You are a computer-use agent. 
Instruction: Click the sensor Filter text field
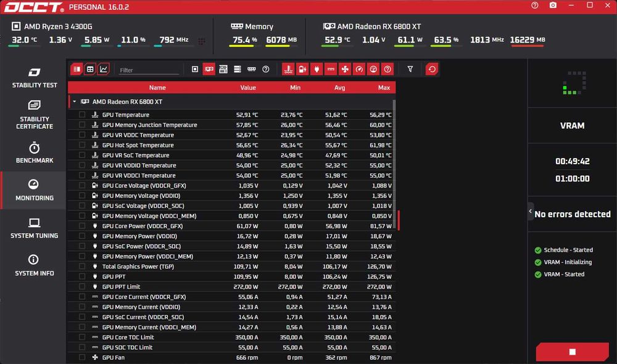point(149,70)
